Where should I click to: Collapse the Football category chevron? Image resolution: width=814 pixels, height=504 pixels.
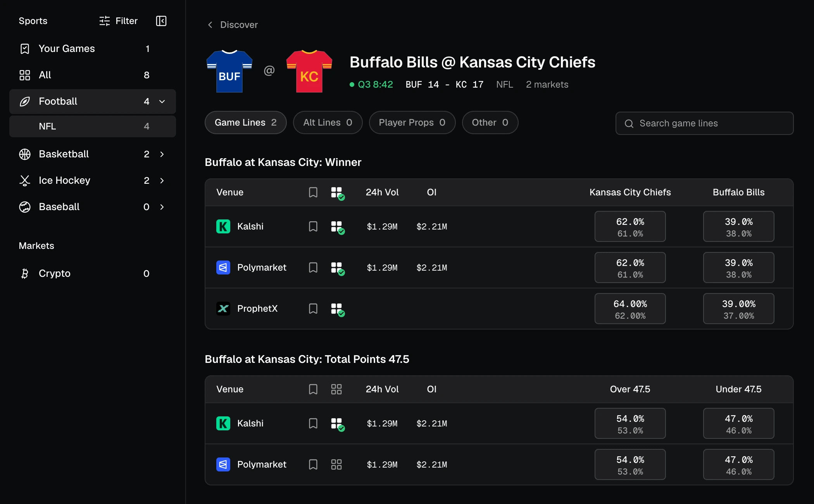pos(162,102)
